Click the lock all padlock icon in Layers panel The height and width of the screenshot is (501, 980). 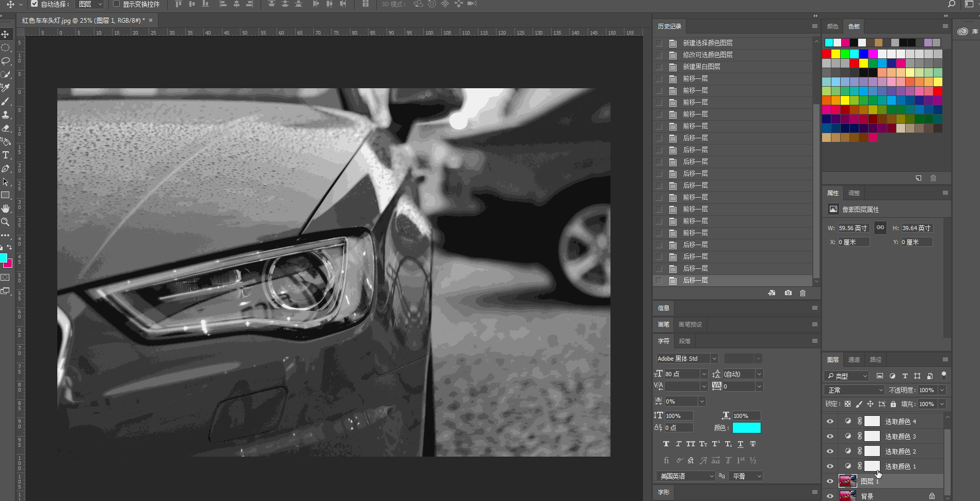click(x=893, y=404)
